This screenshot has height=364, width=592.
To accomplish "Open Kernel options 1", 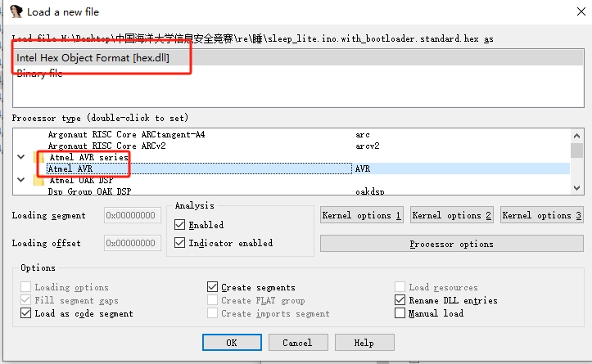I will click(361, 215).
